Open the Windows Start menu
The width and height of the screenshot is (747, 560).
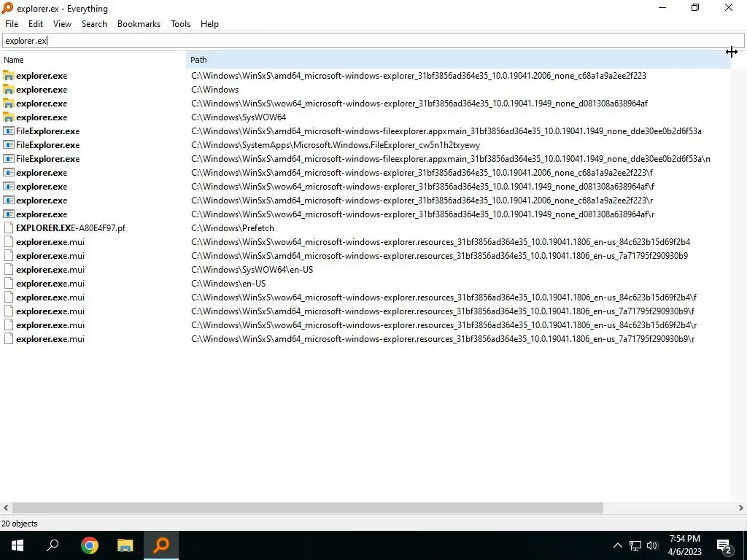tap(18, 545)
